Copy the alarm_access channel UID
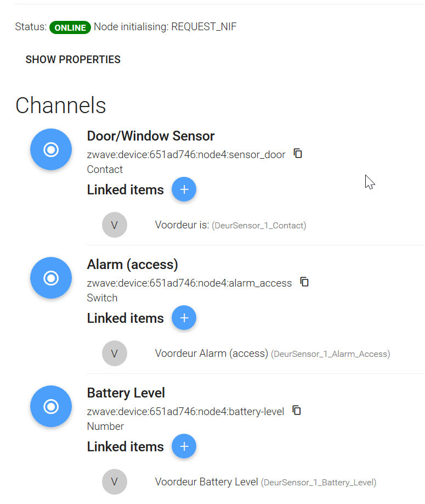Viewport: 425px width, 504px height. 304,282
